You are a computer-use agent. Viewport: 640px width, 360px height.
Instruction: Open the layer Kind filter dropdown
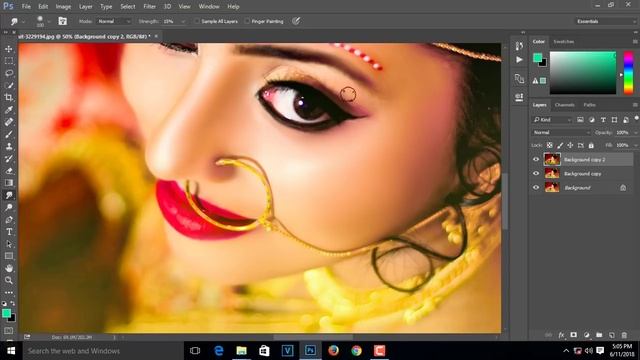(x=552, y=120)
